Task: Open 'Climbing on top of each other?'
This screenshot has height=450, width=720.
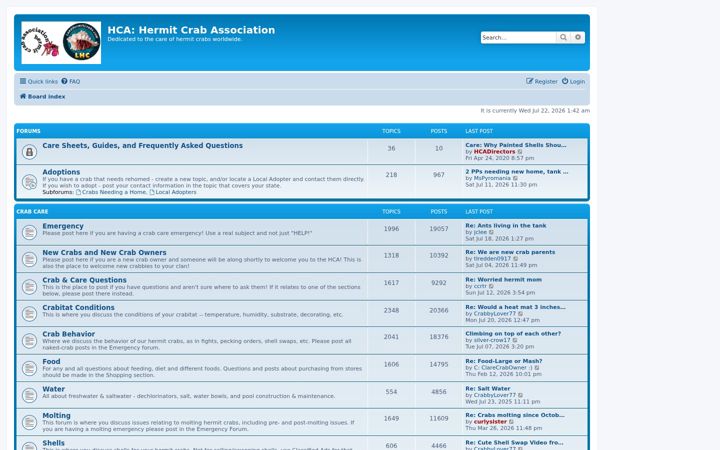Action: [513, 334]
